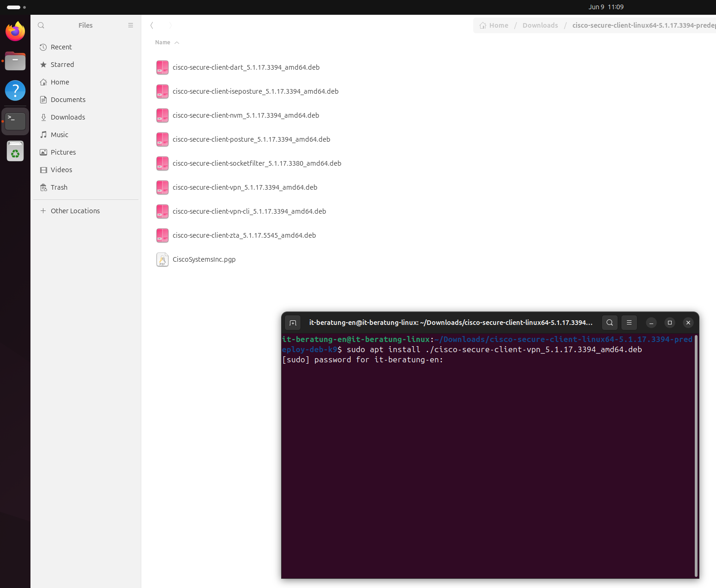Go forward using the Files forward arrow
This screenshot has height=588, width=716.
click(x=170, y=25)
